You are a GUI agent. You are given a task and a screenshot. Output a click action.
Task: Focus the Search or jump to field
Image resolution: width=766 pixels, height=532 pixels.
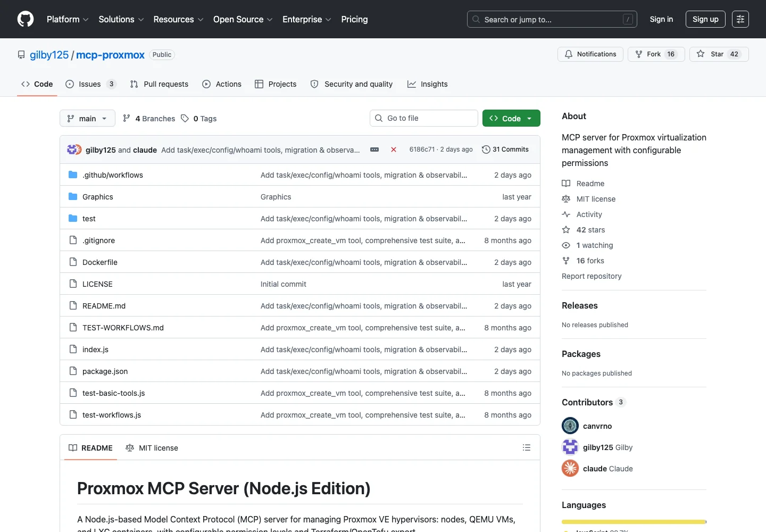[x=552, y=19]
